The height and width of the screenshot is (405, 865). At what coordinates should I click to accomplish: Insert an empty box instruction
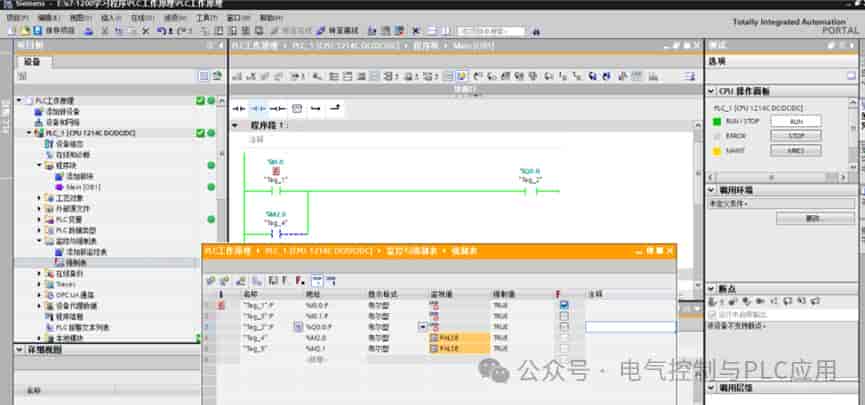coord(297,109)
